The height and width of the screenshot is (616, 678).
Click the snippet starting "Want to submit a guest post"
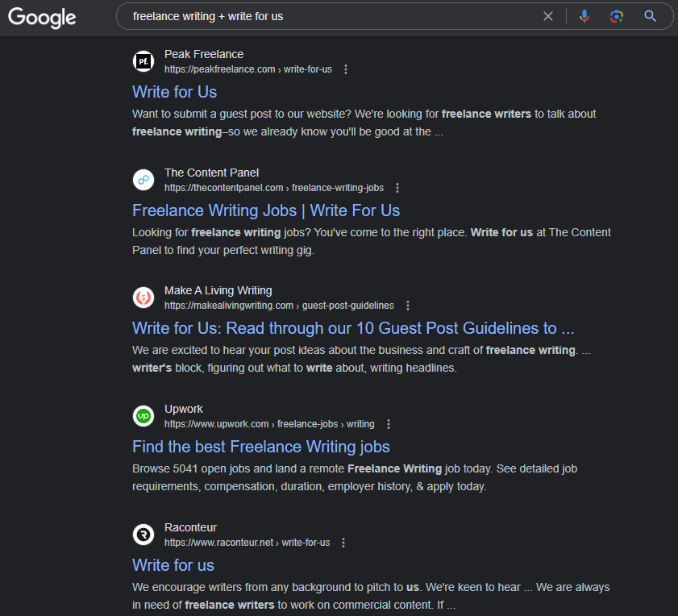click(364, 123)
